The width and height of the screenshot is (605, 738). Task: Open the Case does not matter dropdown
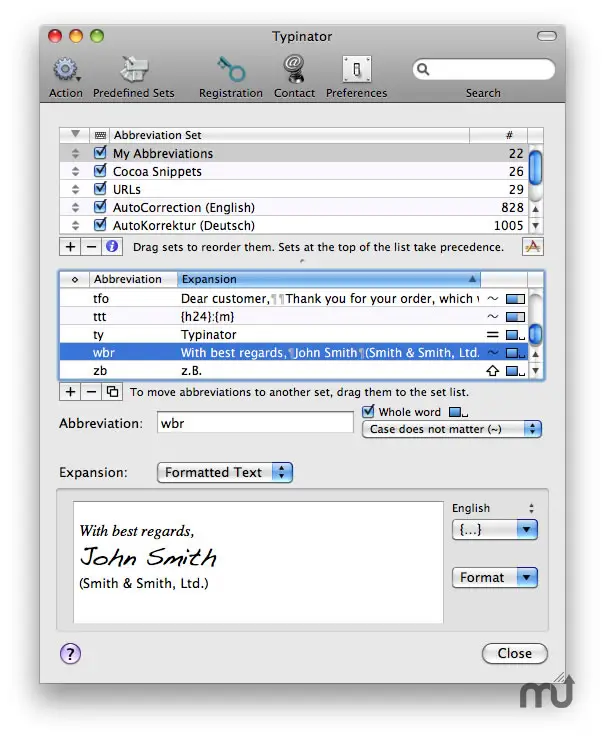(452, 429)
